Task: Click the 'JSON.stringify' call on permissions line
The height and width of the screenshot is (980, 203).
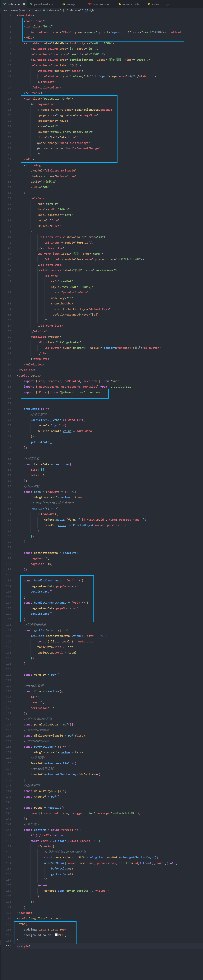Action: (x=90, y=858)
